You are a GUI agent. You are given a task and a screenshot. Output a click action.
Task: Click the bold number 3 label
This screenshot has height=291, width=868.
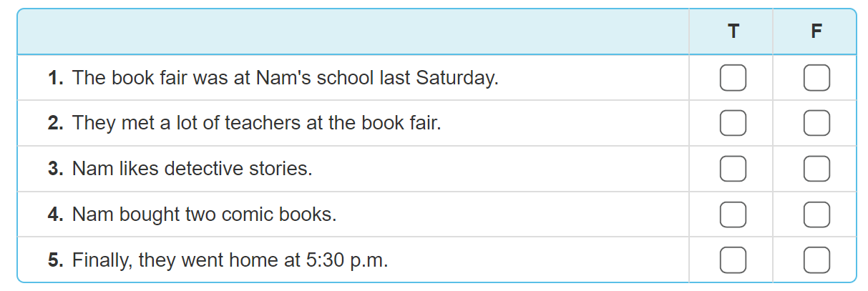click(x=56, y=169)
